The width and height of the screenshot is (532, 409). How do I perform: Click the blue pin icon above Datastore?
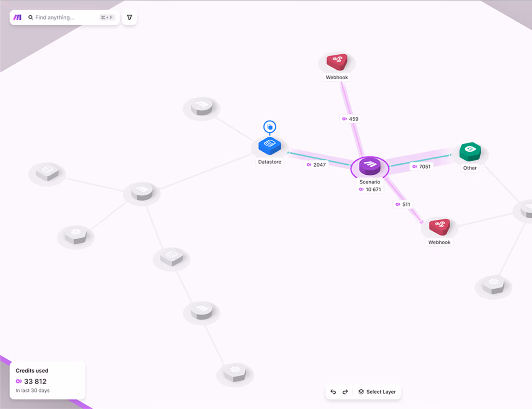270,127
